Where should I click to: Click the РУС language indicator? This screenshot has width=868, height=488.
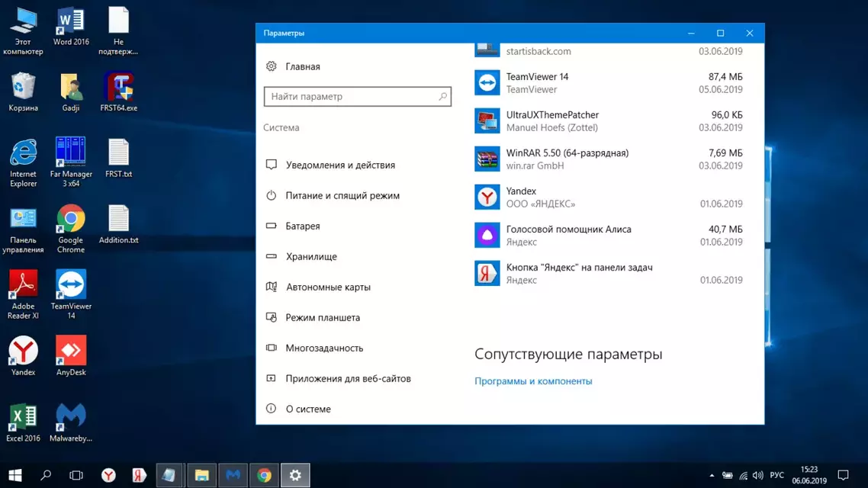coord(776,475)
